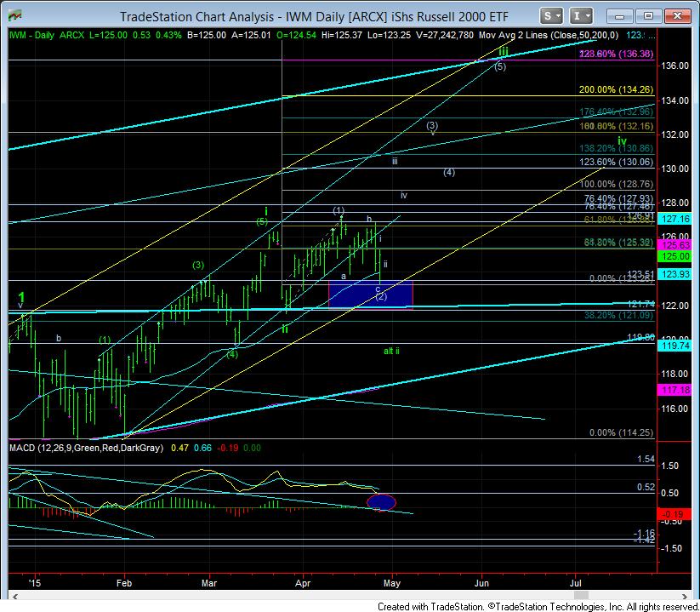Click the 'Lo=123.25' status value
The image size is (700, 612).
(389, 35)
